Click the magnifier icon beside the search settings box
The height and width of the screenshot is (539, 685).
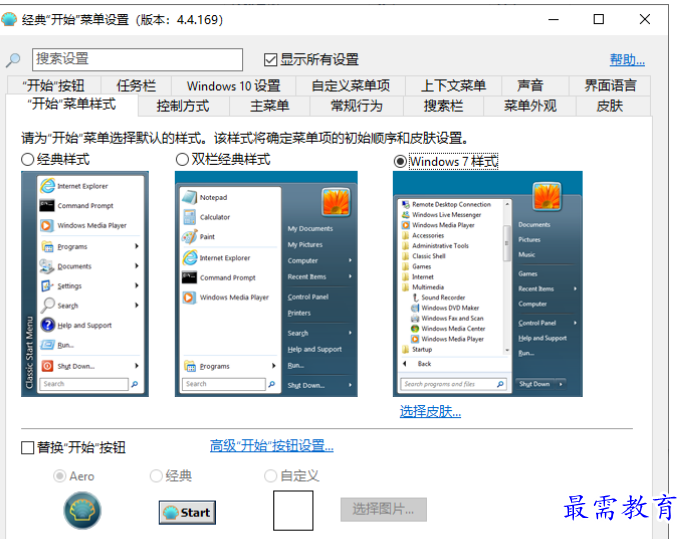point(13,60)
